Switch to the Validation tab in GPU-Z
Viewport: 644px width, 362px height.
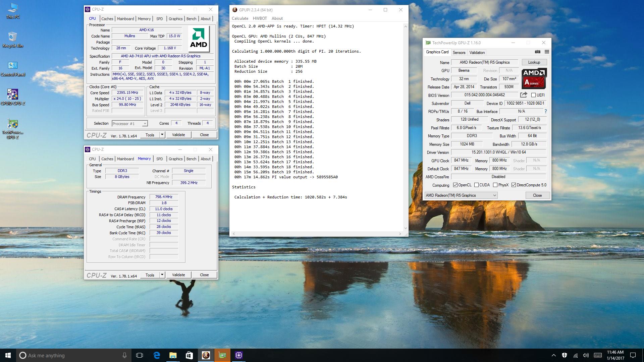(x=477, y=53)
